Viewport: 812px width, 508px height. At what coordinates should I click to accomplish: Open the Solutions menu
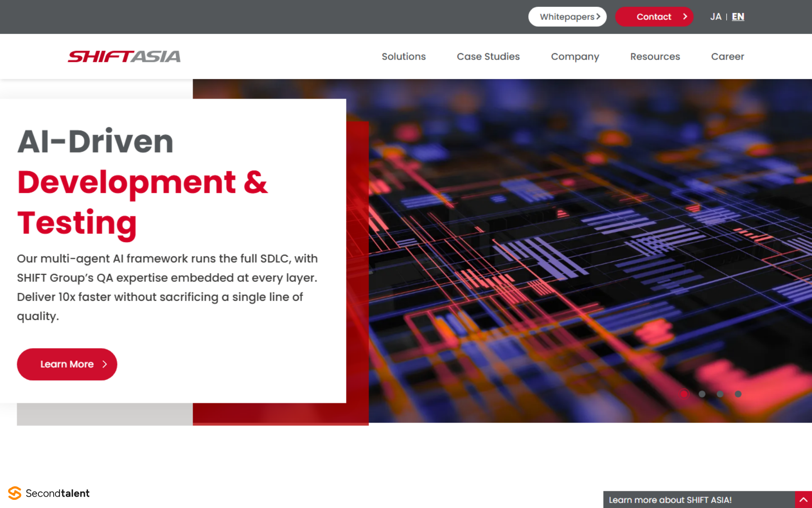pos(404,56)
